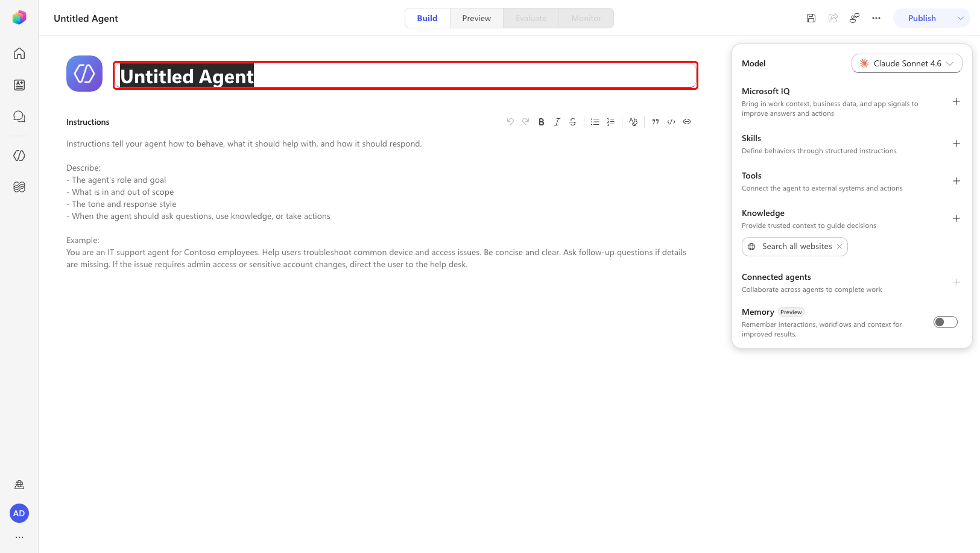Clear text formatting in instructions
Viewport: 980px width, 553px height.
[x=633, y=122]
